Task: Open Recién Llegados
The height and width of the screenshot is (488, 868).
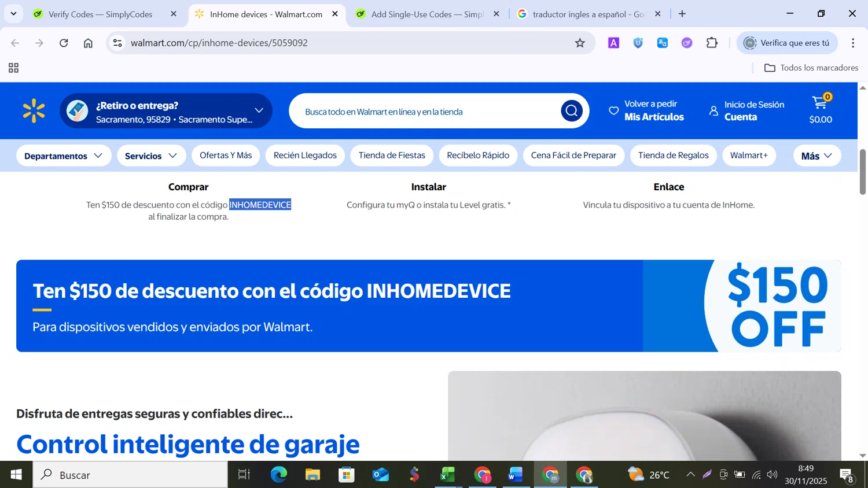Action: 305,156
